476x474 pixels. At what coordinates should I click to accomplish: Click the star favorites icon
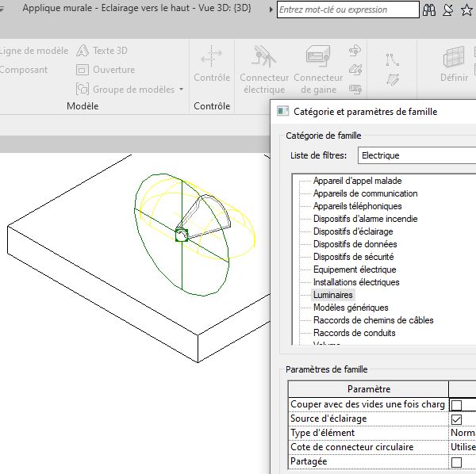pyautogui.click(x=466, y=10)
